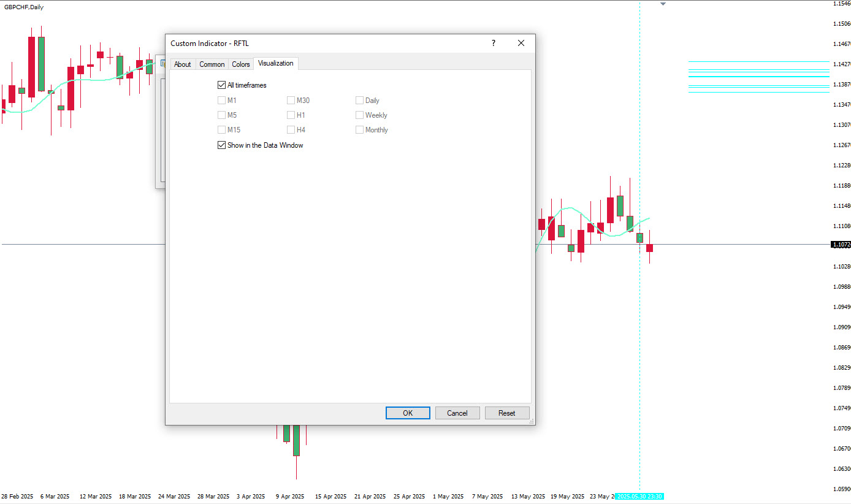Switch to the About tab

coord(182,64)
